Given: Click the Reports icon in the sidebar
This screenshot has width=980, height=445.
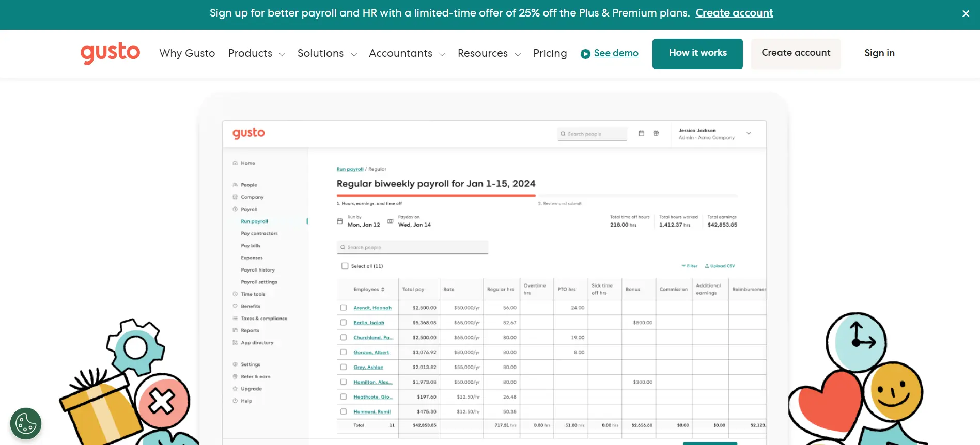Looking at the screenshot, I should tap(235, 330).
